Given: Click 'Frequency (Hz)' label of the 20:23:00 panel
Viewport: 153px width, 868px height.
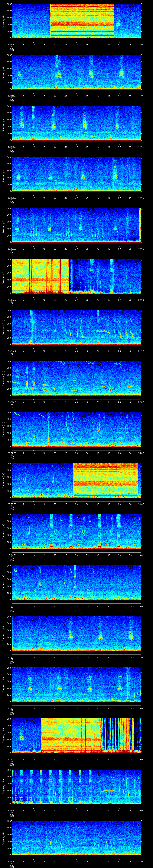Looking at the screenshot, I should pos(3,481).
